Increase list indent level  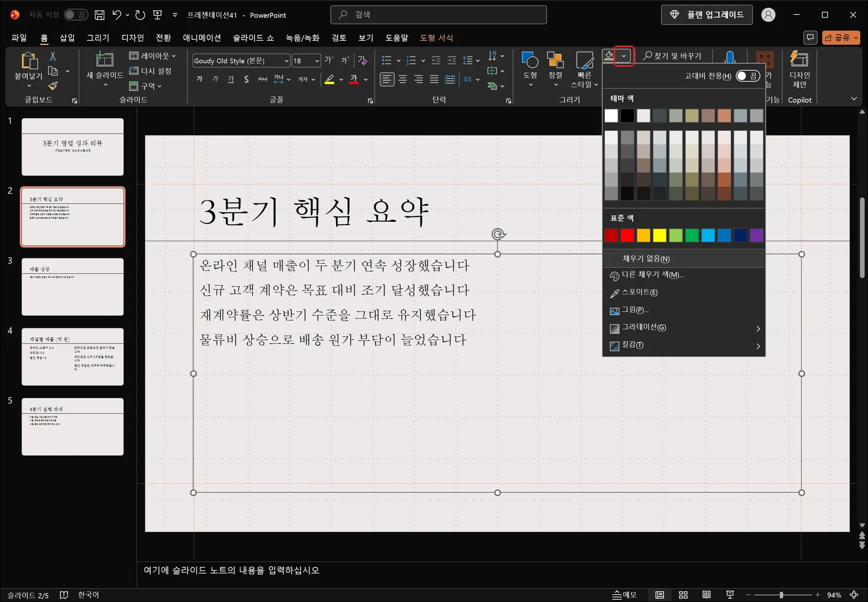pyautogui.click(x=451, y=60)
